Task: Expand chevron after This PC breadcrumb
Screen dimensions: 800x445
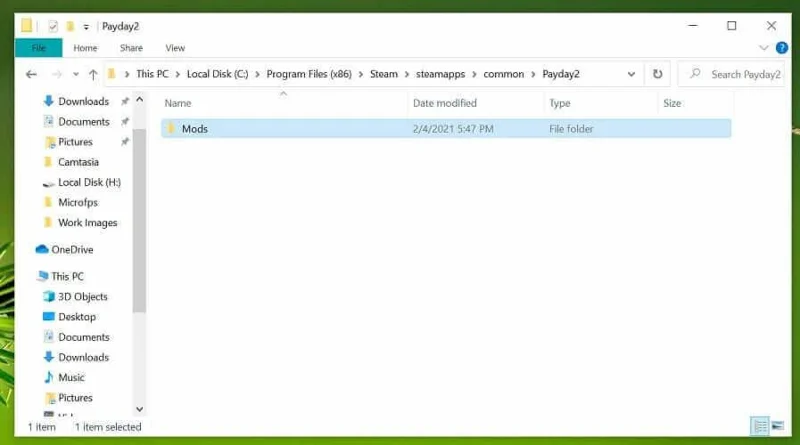Action: (x=178, y=75)
